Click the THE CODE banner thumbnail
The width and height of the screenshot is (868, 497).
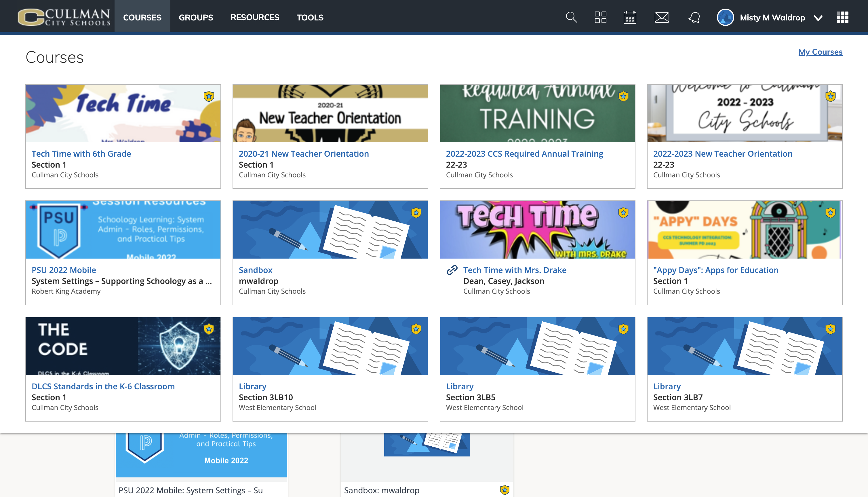click(123, 346)
